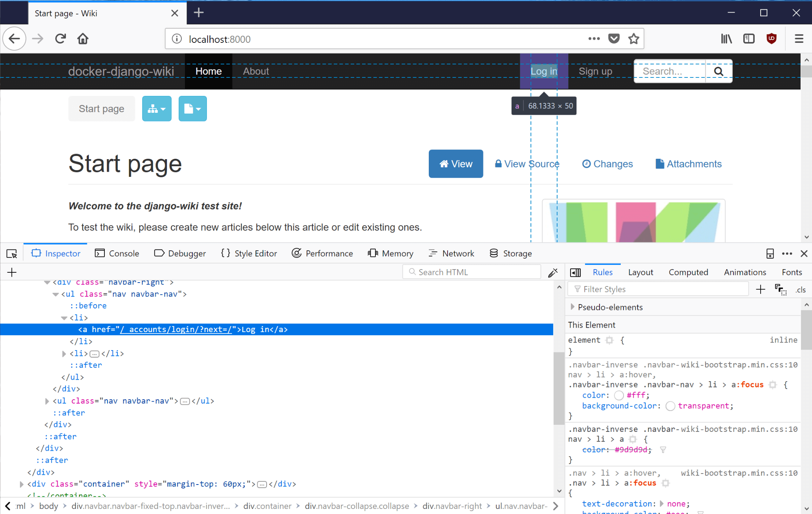Click the wiki Search... input field
The width and height of the screenshot is (812, 514).
pos(670,71)
